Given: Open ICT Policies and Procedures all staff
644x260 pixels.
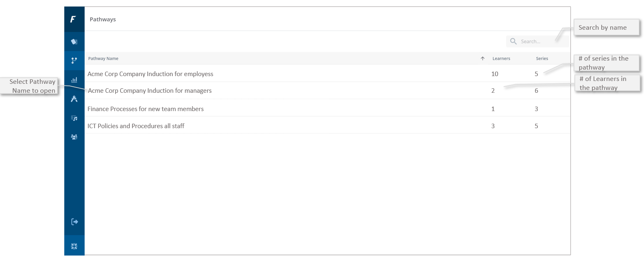Looking at the screenshot, I should pos(136,126).
